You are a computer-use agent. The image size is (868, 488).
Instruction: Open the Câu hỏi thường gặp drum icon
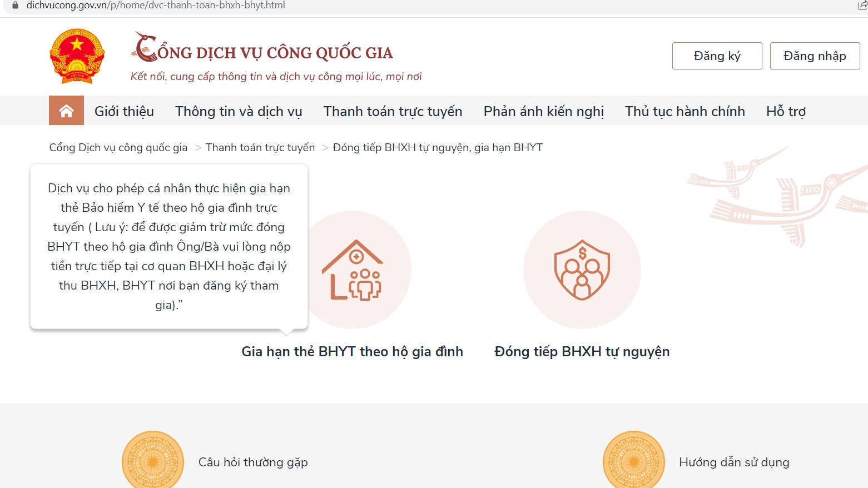(x=153, y=460)
